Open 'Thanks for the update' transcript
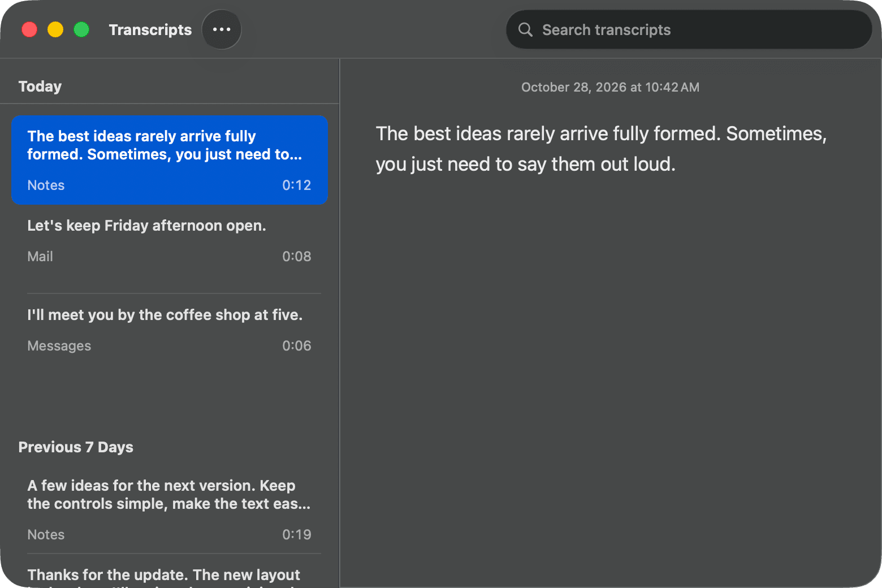This screenshot has width=882, height=588. pos(170,571)
